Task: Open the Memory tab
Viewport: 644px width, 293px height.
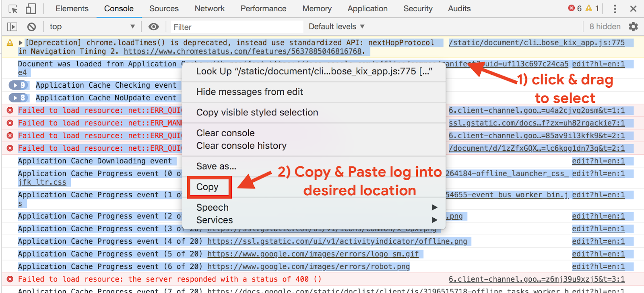Action: (x=317, y=8)
